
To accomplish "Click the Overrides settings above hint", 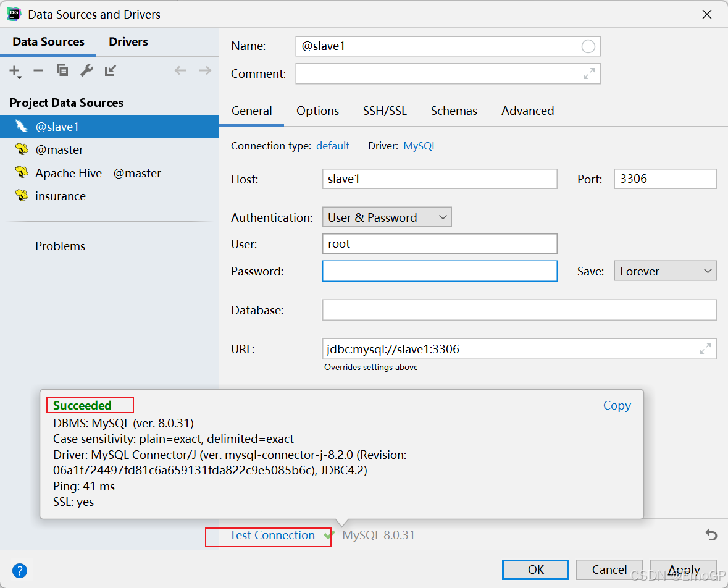I will pyautogui.click(x=371, y=367).
